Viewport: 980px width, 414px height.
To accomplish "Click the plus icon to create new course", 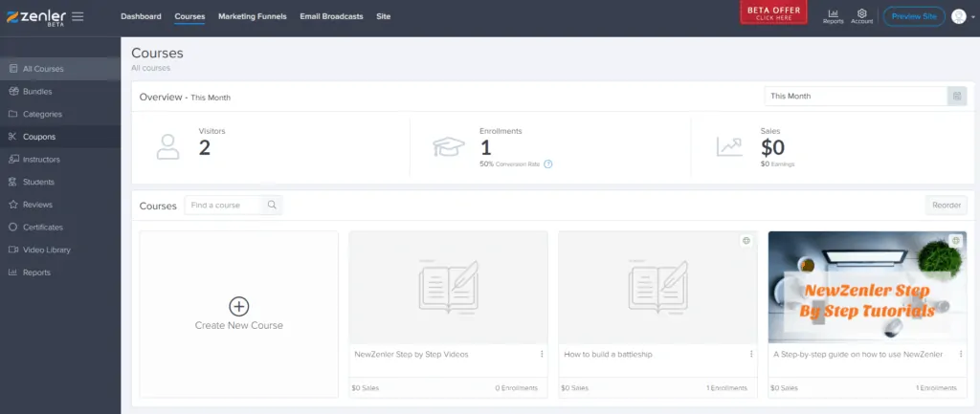I will click(238, 306).
